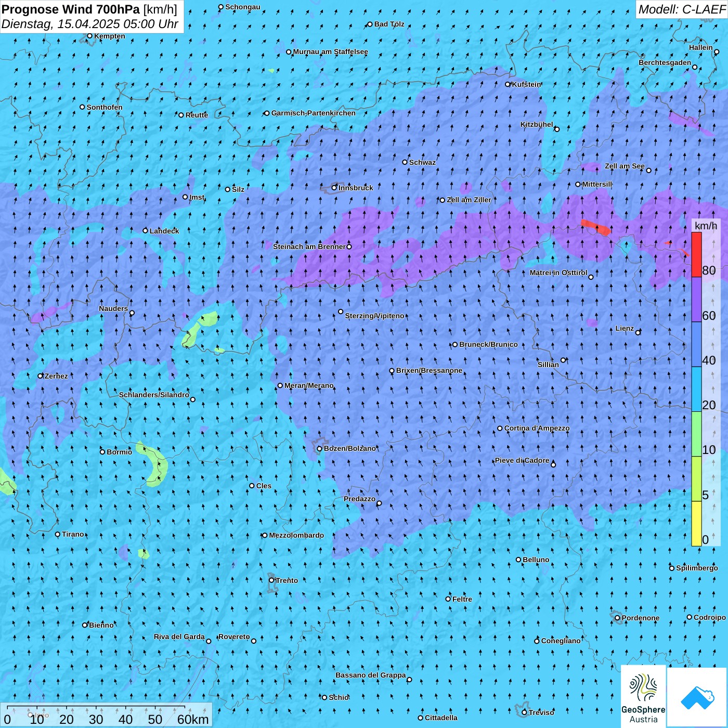Click the 'Rovereto' label
This screenshot has width=728, height=728.
(234, 636)
